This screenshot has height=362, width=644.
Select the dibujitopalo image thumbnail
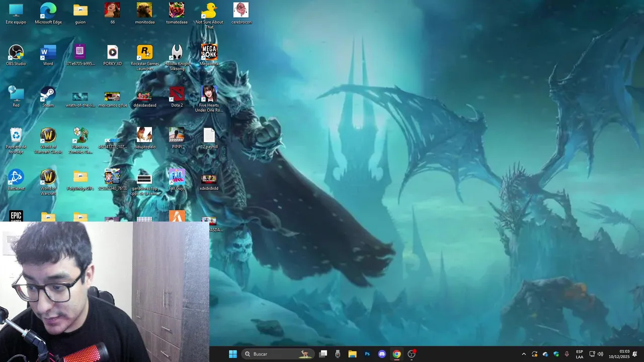tap(145, 139)
